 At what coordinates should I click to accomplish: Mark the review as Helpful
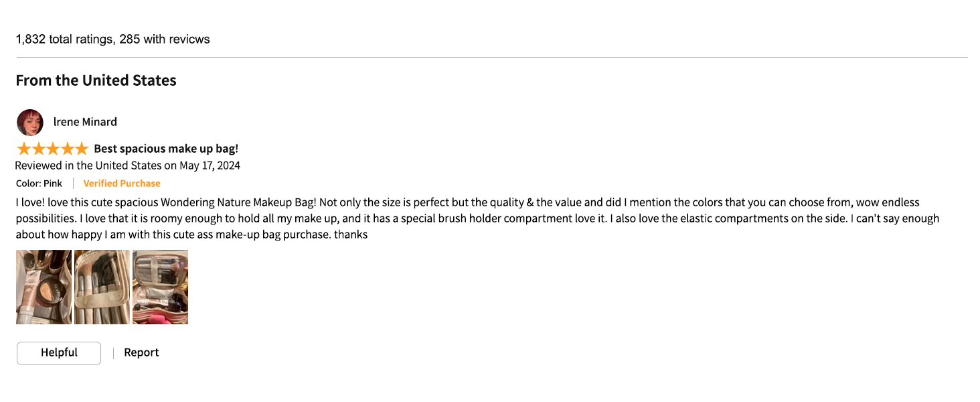pyautogui.click(x=59, y=353)
